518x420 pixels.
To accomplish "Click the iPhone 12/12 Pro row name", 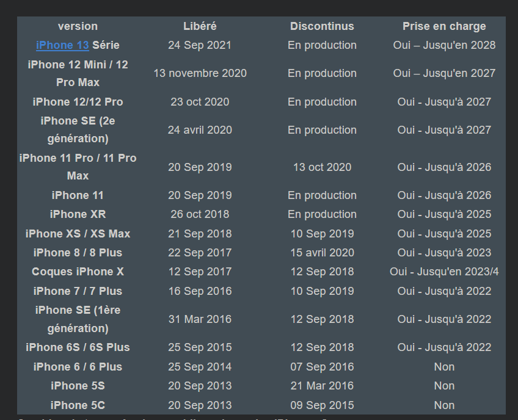I will coord(78,102).
